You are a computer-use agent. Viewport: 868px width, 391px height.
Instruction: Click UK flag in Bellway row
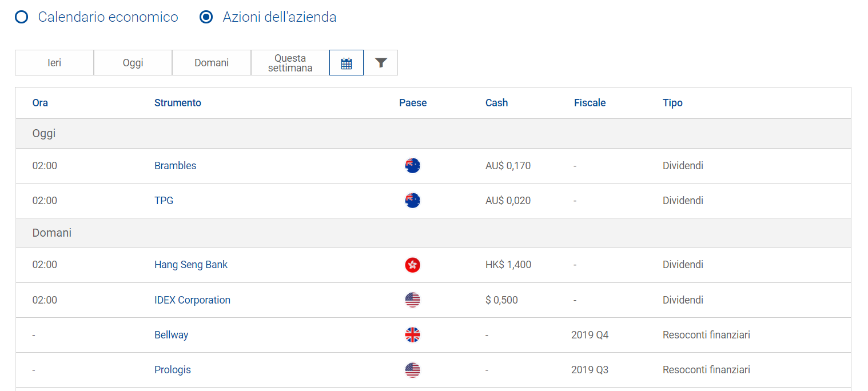412,335
